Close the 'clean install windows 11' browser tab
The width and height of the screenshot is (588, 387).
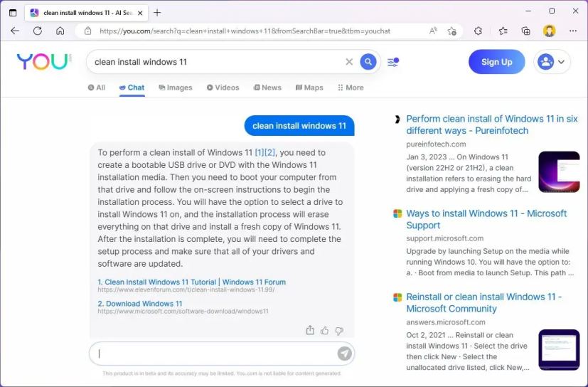(140, 13)
